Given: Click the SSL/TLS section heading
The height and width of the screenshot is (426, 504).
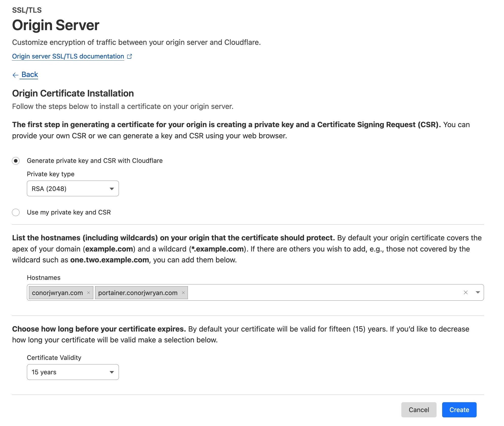Looking at the screenshot, I should tap(27, 10).
